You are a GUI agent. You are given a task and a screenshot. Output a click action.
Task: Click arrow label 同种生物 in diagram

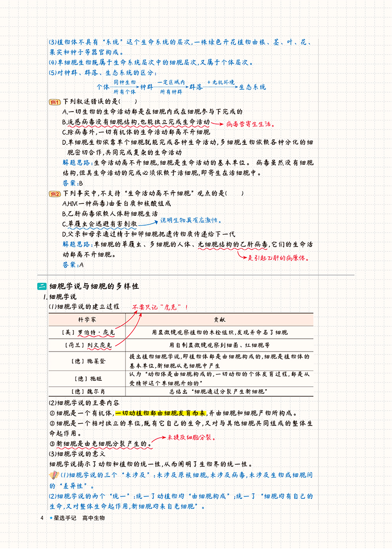point(125,82)
